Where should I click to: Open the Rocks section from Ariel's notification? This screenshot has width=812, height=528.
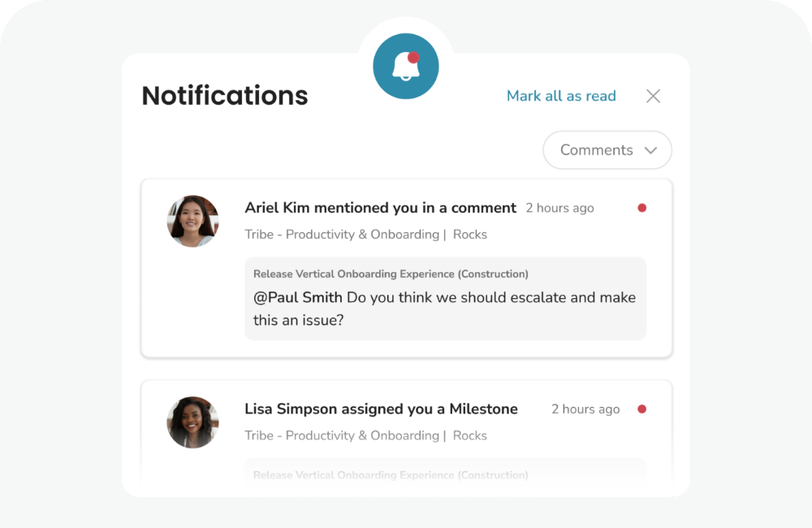(469, 234)
